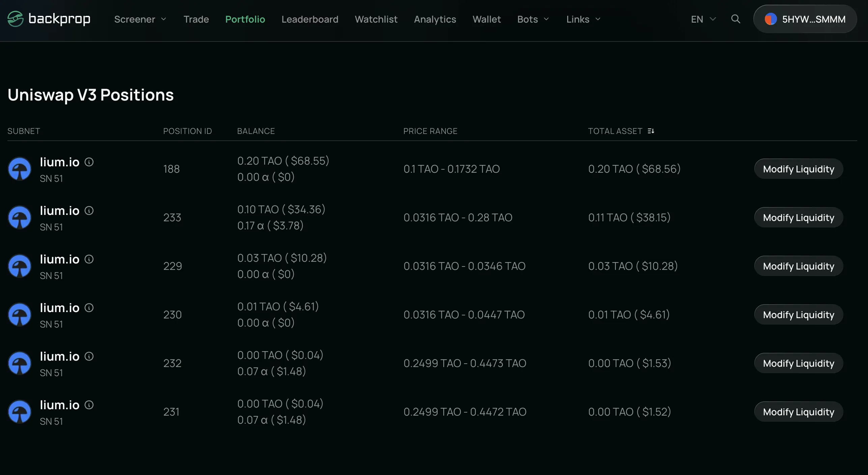Switch to the Analytics page
Image resolution: width=868 pixels, height=475 pixels.
tap(435, 19)
